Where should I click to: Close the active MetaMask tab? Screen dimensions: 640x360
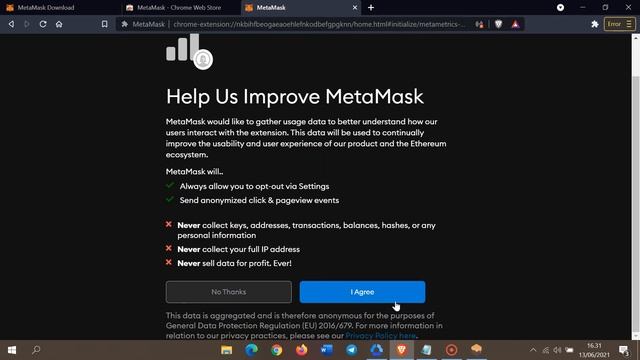tap(355, 7)
